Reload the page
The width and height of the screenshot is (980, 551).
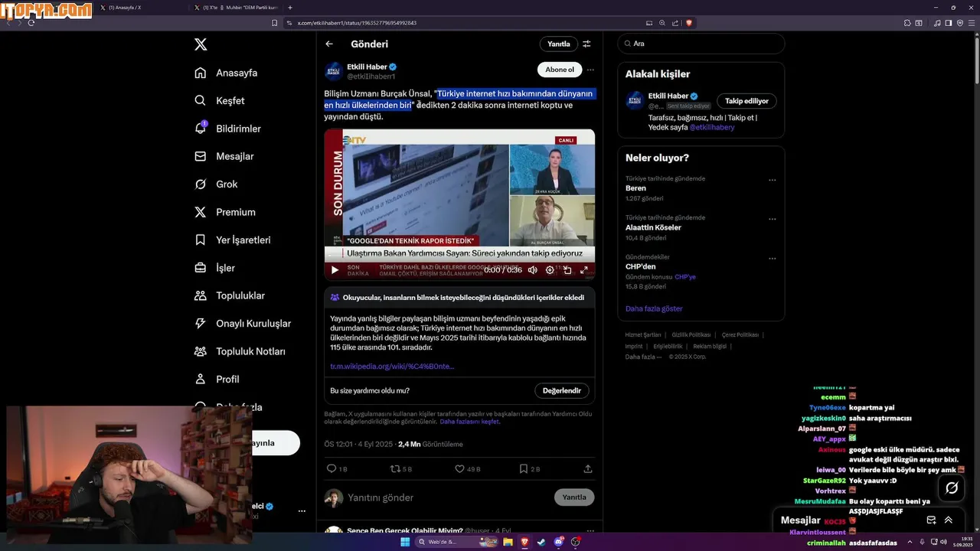(31, 23)
